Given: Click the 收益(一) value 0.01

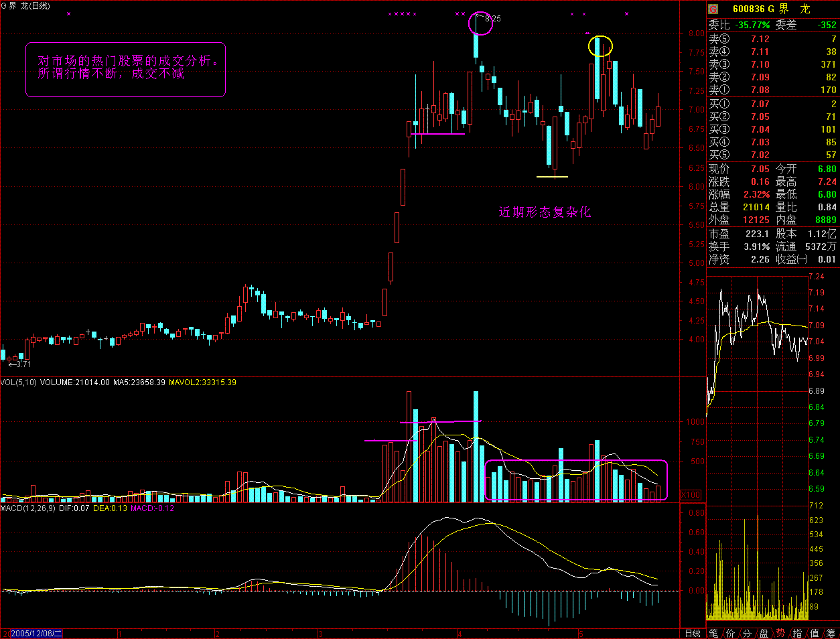Looking at the screenshot, I should (x=827, y=260).
